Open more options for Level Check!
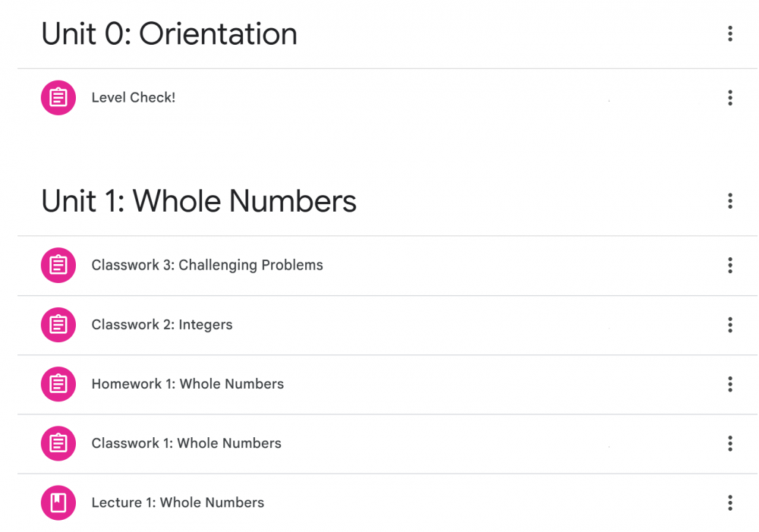759x532 pixels. 730,98
